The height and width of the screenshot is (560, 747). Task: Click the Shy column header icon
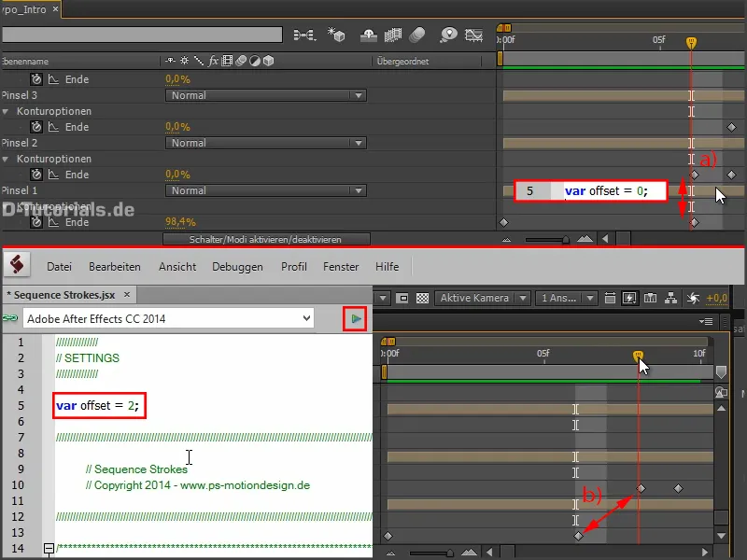[170, 61]
